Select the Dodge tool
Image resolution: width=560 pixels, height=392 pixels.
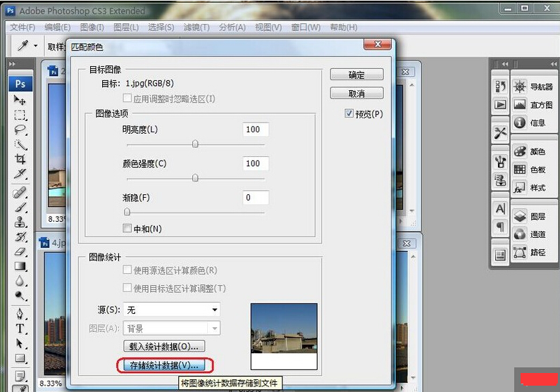(20, 296)
